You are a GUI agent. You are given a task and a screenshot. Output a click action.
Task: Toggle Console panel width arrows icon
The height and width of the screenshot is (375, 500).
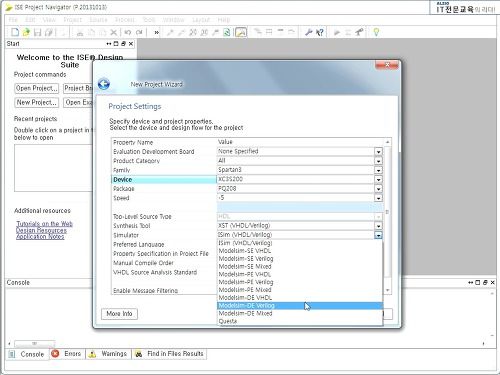click(471, 282)
